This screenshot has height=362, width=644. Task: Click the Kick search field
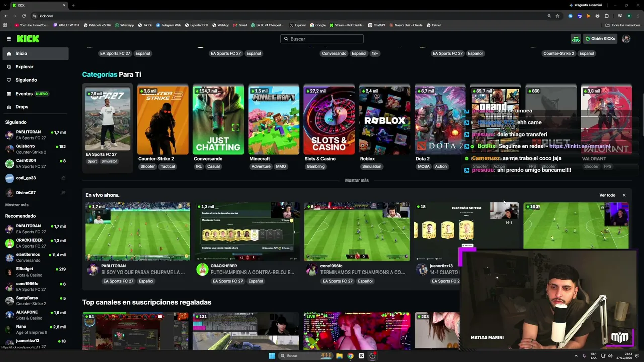tap(322, 39)
